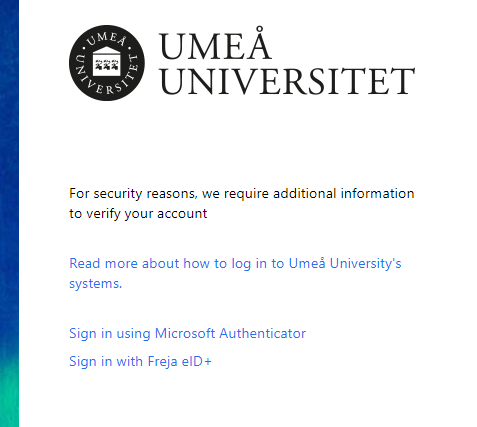Click the circular Umeå University seal logo
The image size is (477, 427).
tap(107, 63)
